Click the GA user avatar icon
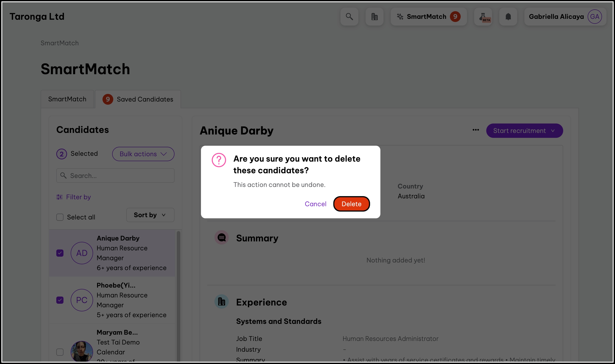Screen dimensions: 615x364 point(594,17)
